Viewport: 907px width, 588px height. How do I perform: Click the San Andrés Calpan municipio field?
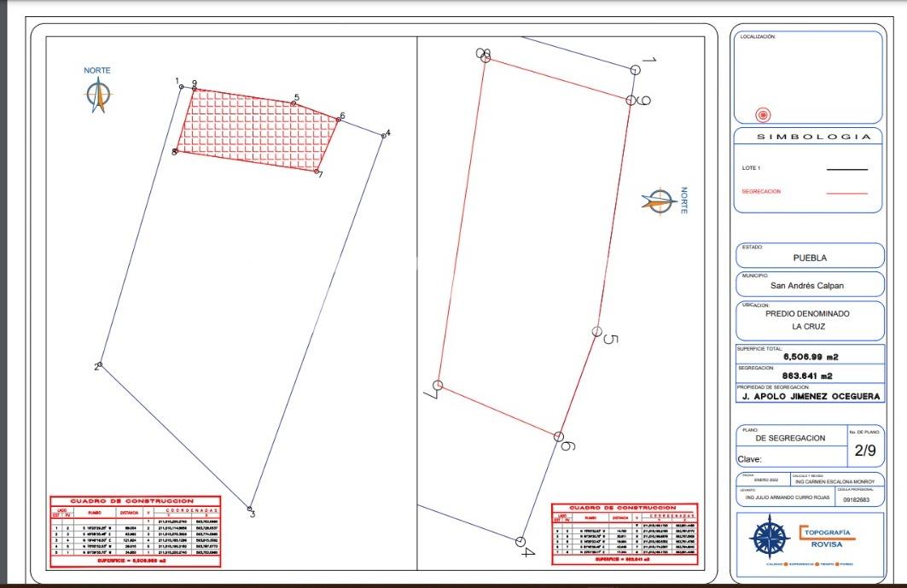point(810,284)
